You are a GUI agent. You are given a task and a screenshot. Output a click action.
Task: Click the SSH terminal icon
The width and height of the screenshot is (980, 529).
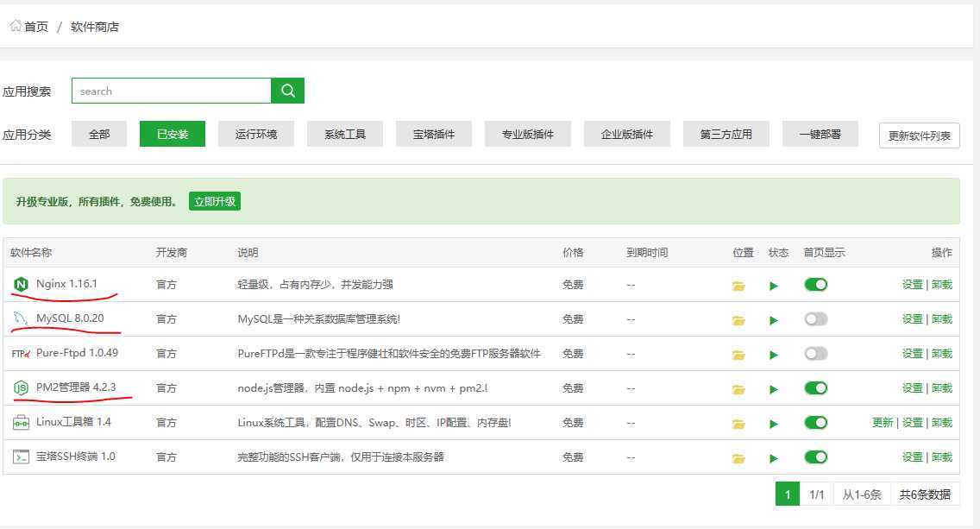pos(21,457)
